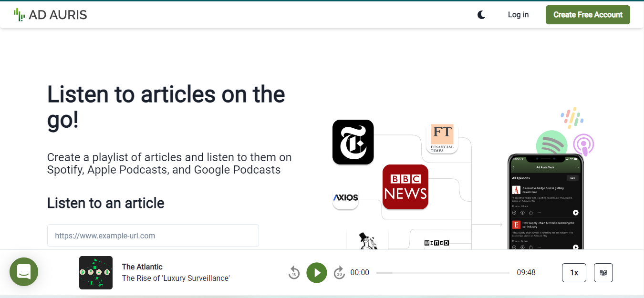Click The Atlantic article cover thumbnail
The image size is (644, 298).
[x=96, y=273]
